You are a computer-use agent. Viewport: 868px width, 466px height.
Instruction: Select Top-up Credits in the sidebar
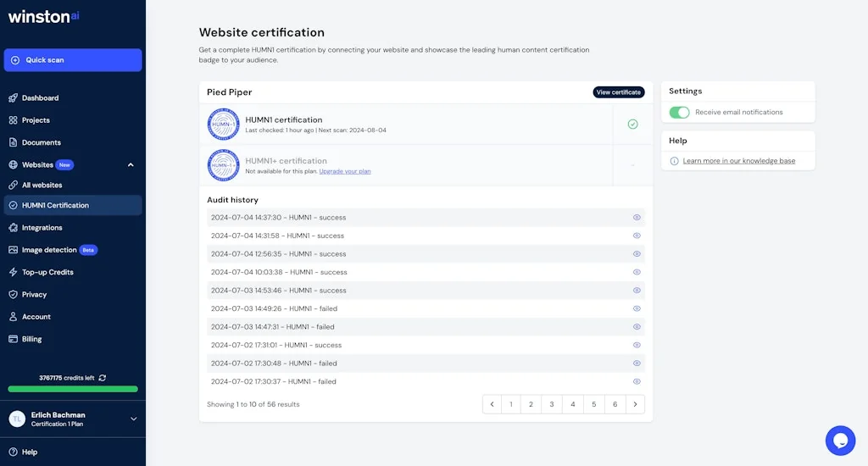(47, 272)
